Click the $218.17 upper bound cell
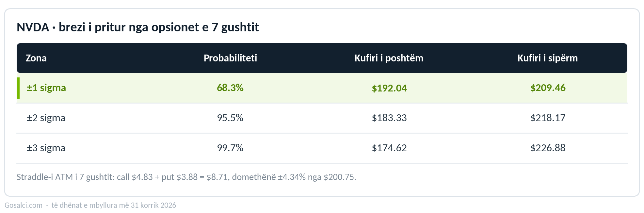The width and height of the screenshot is (644, 213). [x=548, y=118]
